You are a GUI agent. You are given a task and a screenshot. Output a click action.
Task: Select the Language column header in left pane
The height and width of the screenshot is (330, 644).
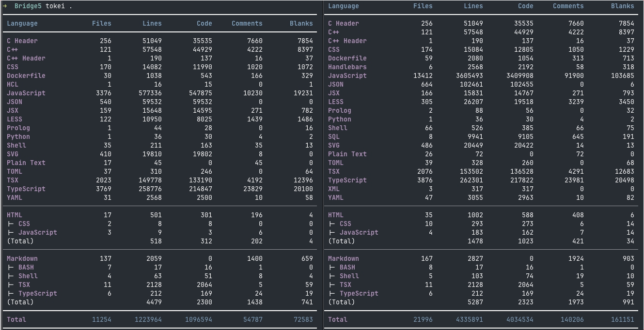[22, 23]
